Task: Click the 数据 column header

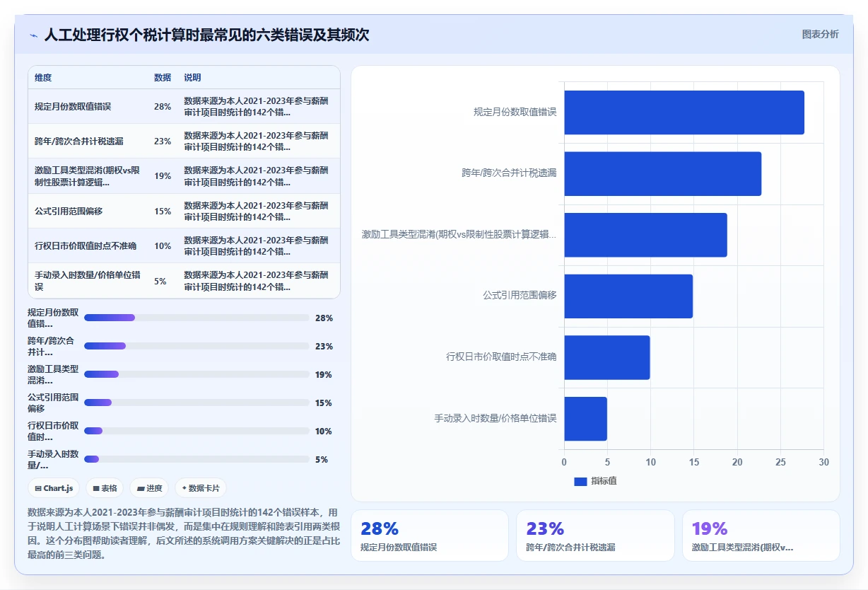Action: (x=163, y=78)
